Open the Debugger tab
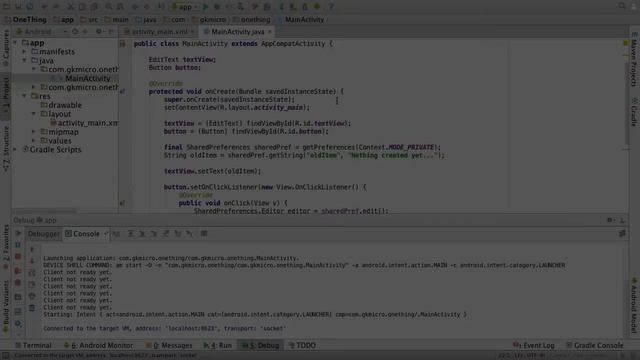The image size is (640, 360). point(44,234)
